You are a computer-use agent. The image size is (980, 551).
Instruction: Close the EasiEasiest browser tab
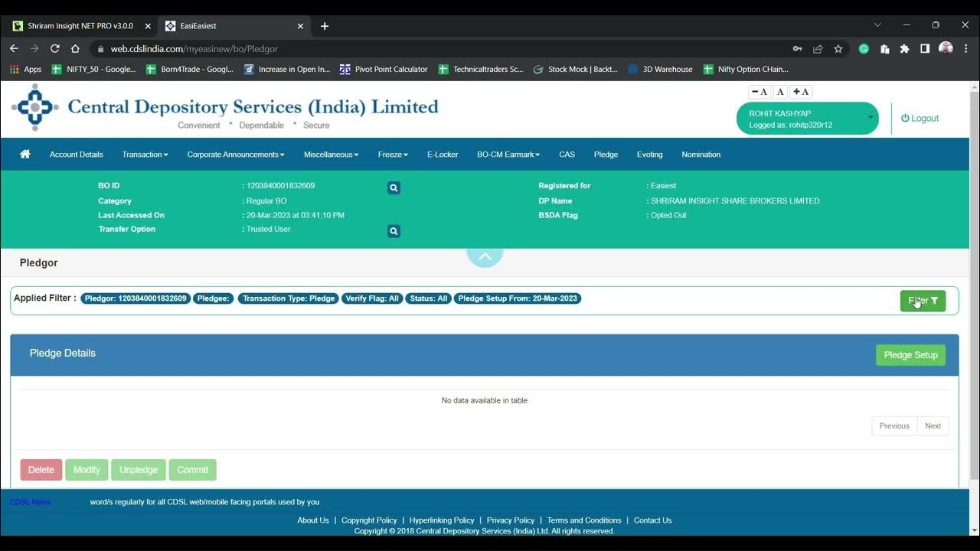300,26
